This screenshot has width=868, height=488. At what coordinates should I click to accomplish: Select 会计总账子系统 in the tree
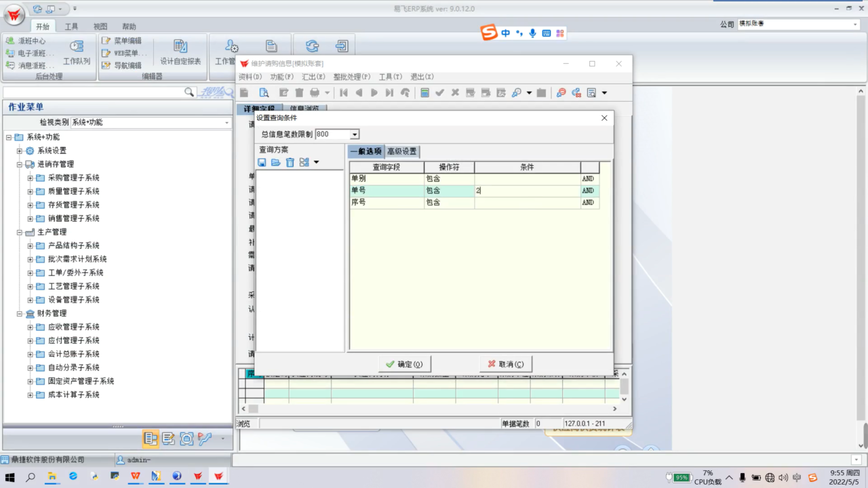(73, 354)
